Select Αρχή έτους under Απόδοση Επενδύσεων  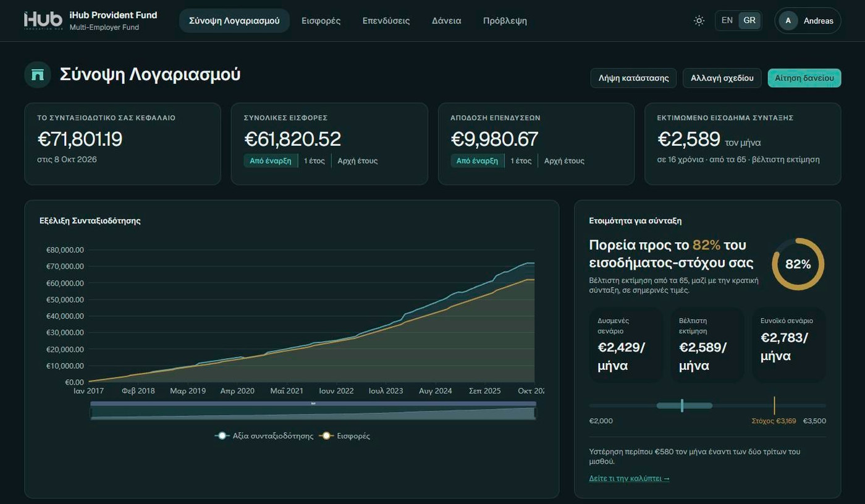pos(564,161)
